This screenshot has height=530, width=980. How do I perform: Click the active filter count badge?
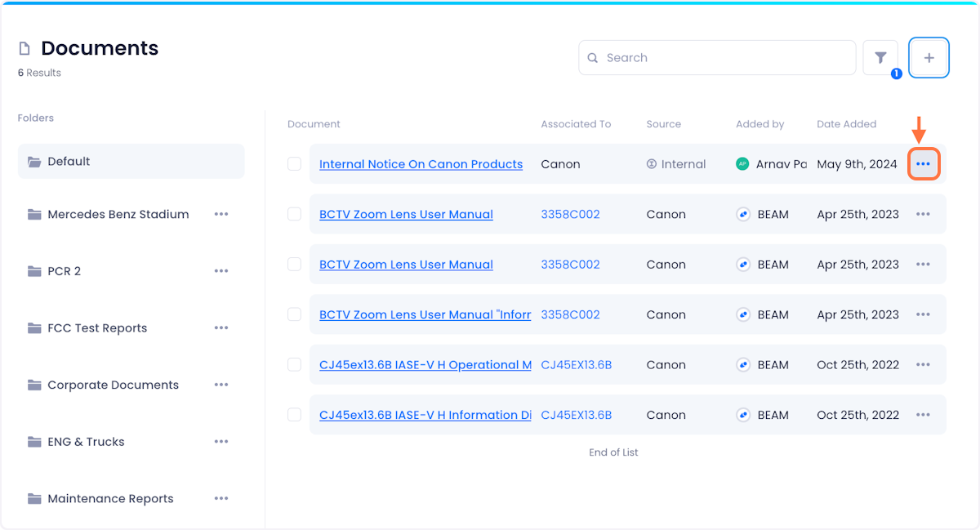896,73
